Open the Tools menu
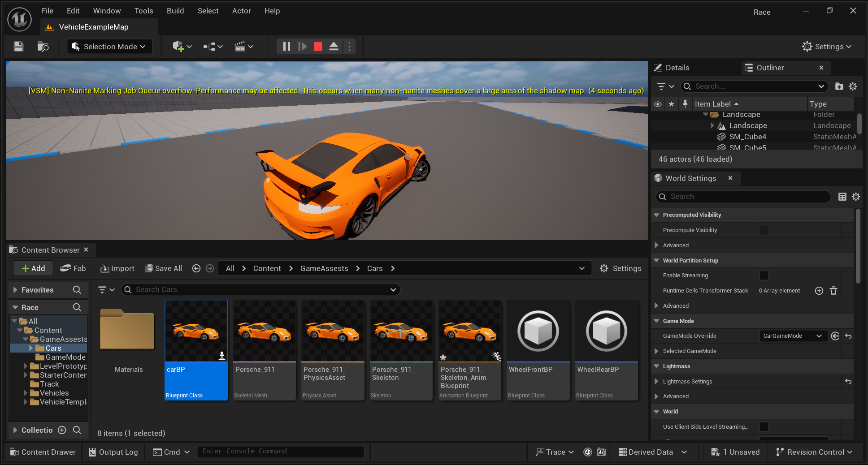This screenshot has height=465, width=868. (x=143, y=11)
